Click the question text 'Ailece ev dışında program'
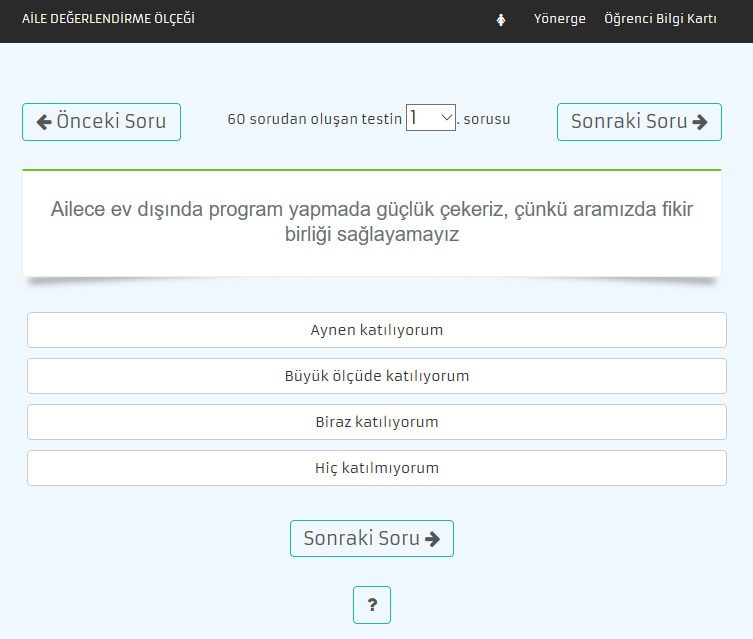 [372, 222]
